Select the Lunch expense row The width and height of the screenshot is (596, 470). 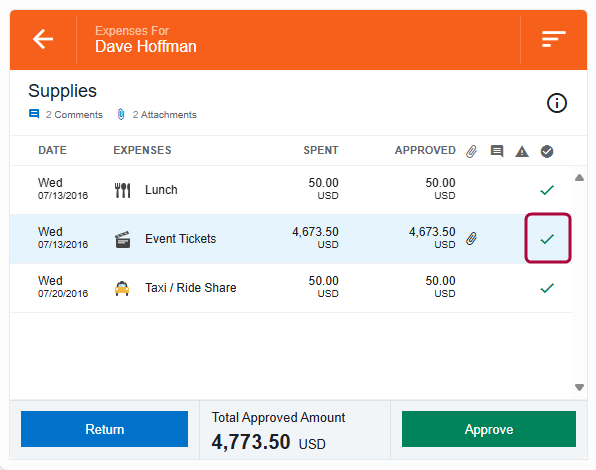(x=291, y=190)
